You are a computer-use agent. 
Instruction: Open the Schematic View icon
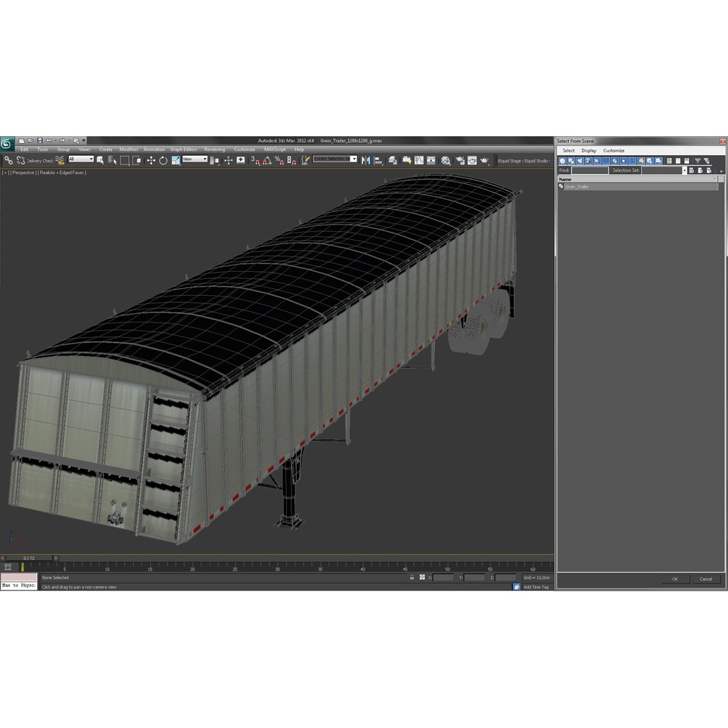(431, 160)
